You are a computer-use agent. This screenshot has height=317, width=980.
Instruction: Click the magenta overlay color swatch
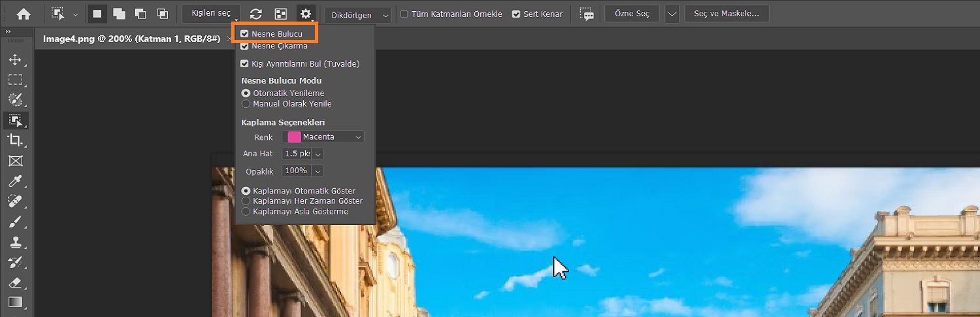pos(294,137)
